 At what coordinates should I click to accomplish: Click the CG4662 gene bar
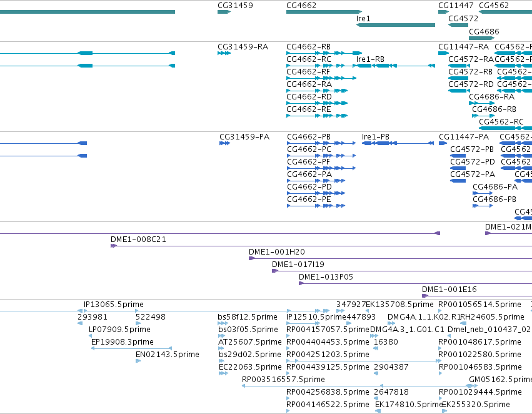point(324,12)
